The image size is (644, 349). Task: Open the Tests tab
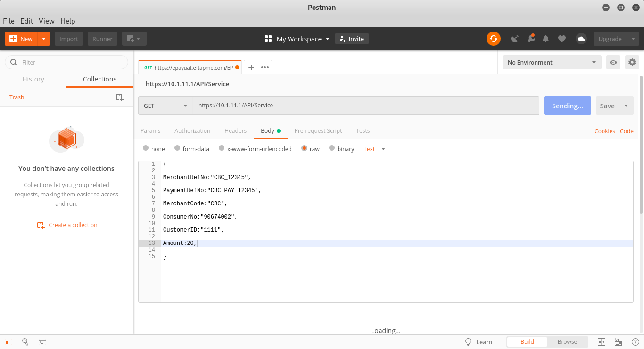pos(363,130)
